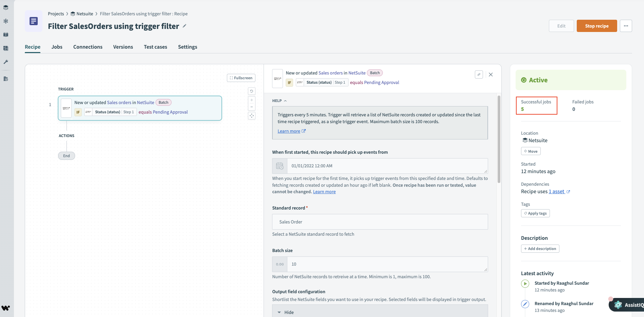Viewport: 644px width, 317px height.
Task: Click the canvas zoom in plus icon
Action: pos(252,100)
